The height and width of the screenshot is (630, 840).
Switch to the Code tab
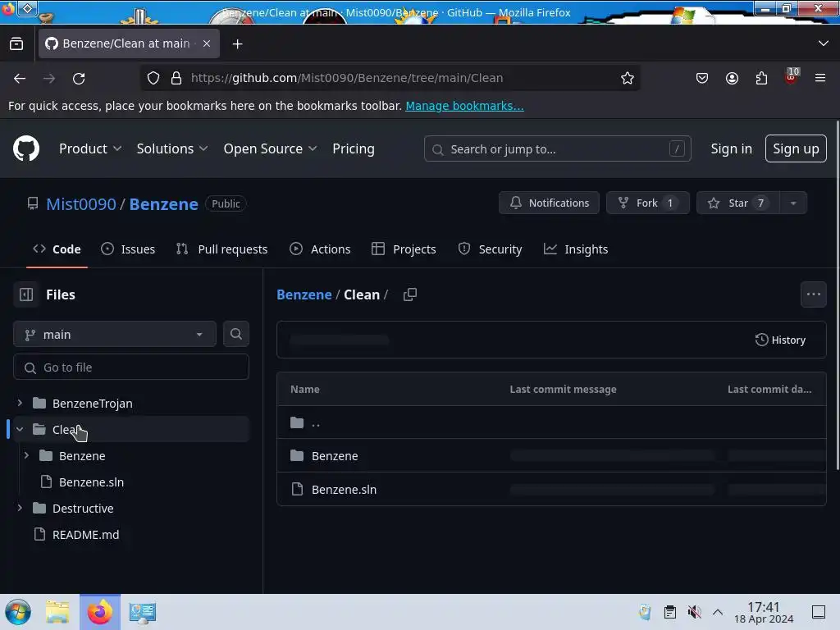click(57, 249)
